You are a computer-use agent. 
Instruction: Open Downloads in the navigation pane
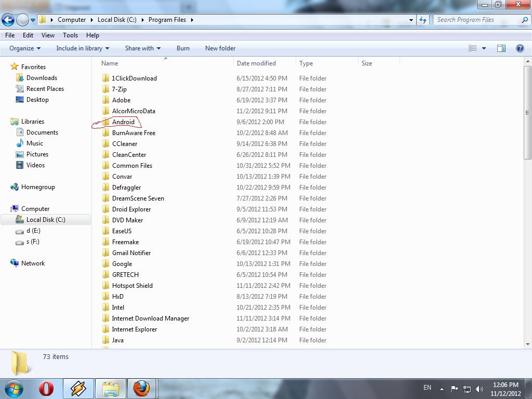click(42, 78)
